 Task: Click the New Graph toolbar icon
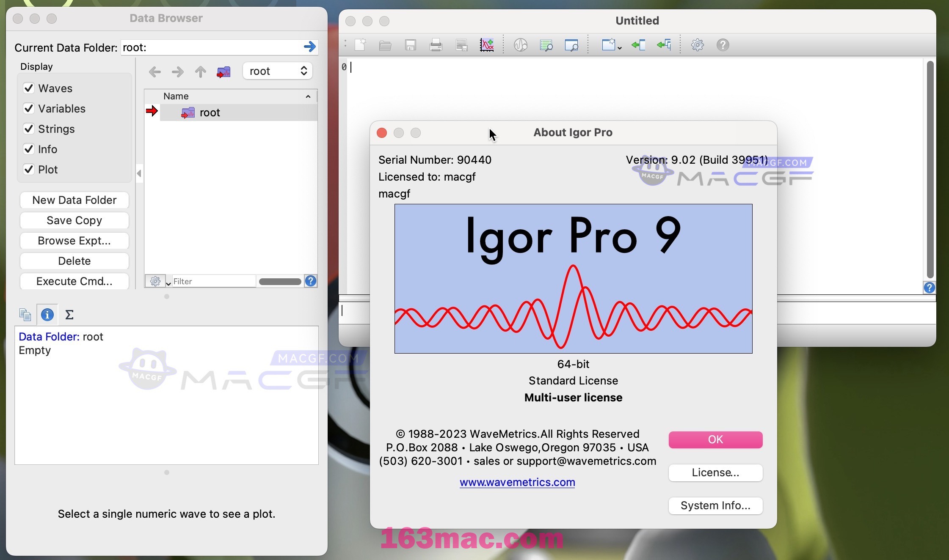coord(487,45)
